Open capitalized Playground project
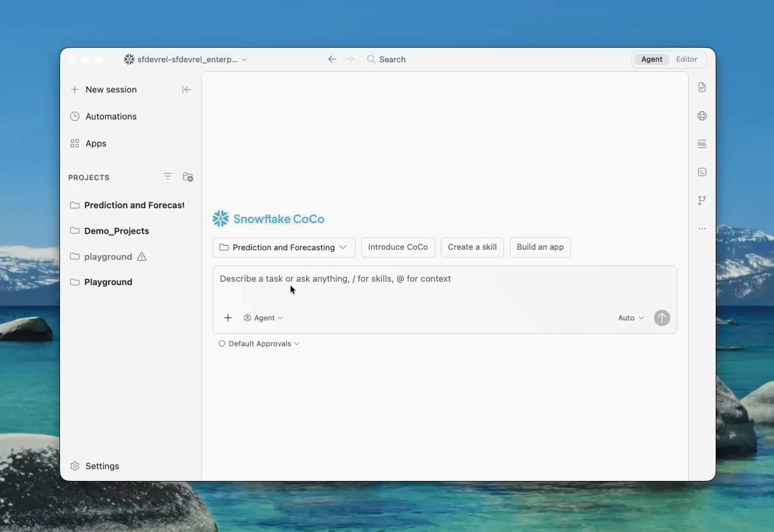The width and height of the screenshot is (774, 532). 101,282
